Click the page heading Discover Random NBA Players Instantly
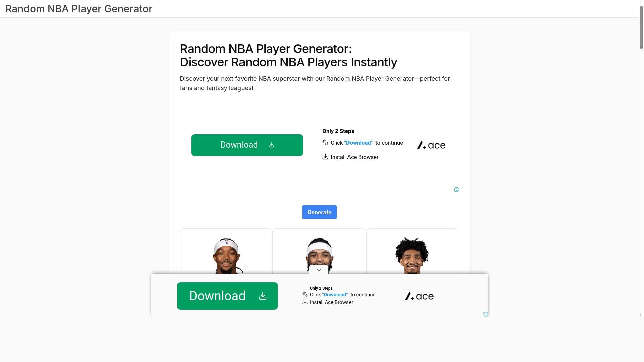Screen dimensions: 644x362 [288, 62]
